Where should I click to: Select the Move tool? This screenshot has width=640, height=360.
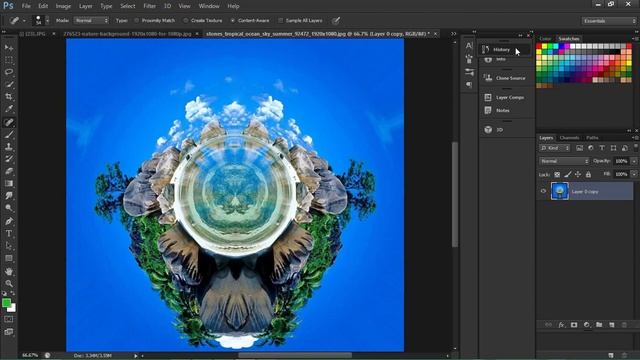click(x=9, y=48)
